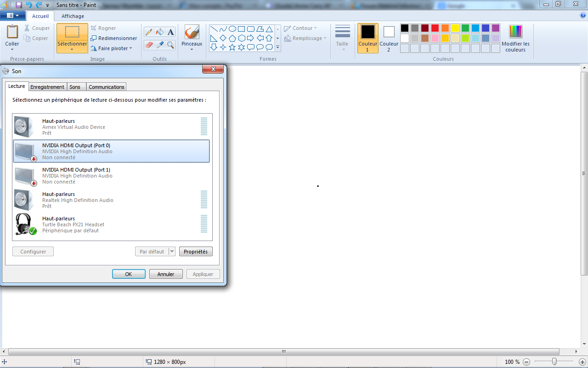Click Annuler in the Son dialog
This screenshot has width=588, height=368.
coord(166,274)
